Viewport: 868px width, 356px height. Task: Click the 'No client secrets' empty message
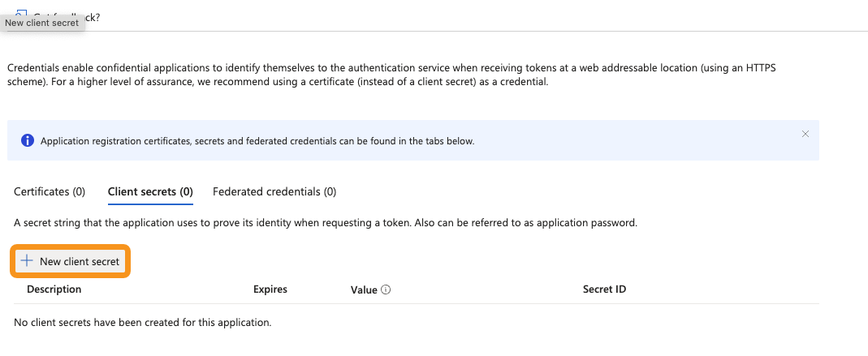coord(142,323)
